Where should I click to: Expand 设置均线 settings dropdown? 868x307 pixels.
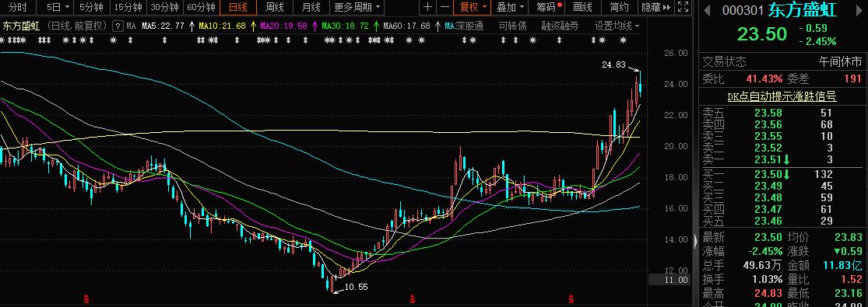[617, 26]
